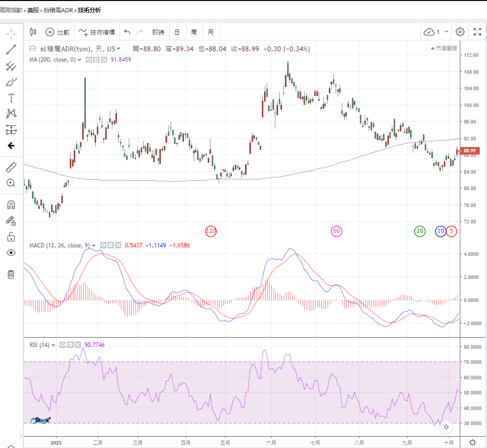Click the trash icon to remove drawings
Screen dimensions: 487x448
[x=11, y=275]
